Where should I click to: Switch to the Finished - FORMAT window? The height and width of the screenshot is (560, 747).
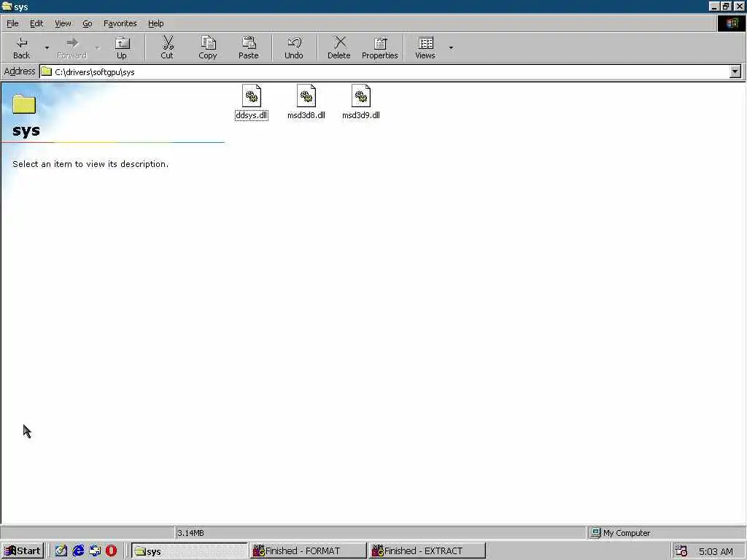tap(309, 551)
